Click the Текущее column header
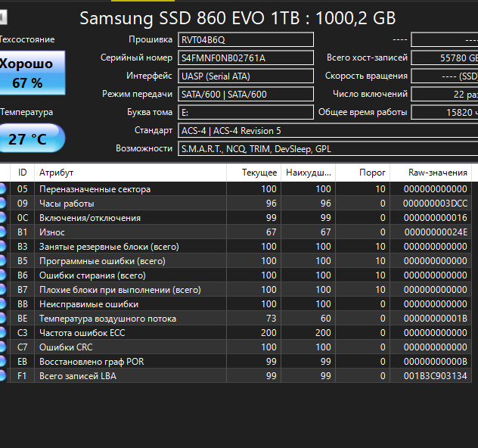This screenshot has height=448, width=478. pos(253,173)
